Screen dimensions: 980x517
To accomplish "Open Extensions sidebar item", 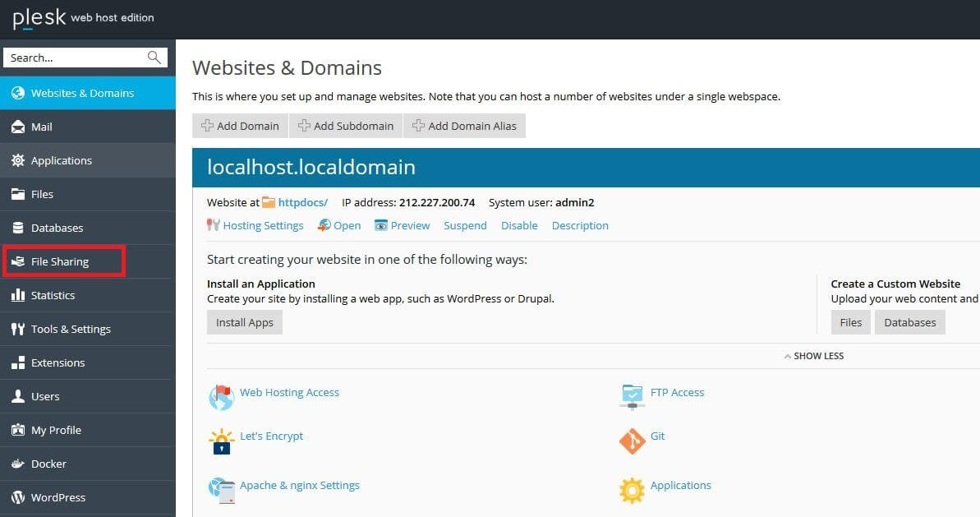I will (x=88, y=363).
